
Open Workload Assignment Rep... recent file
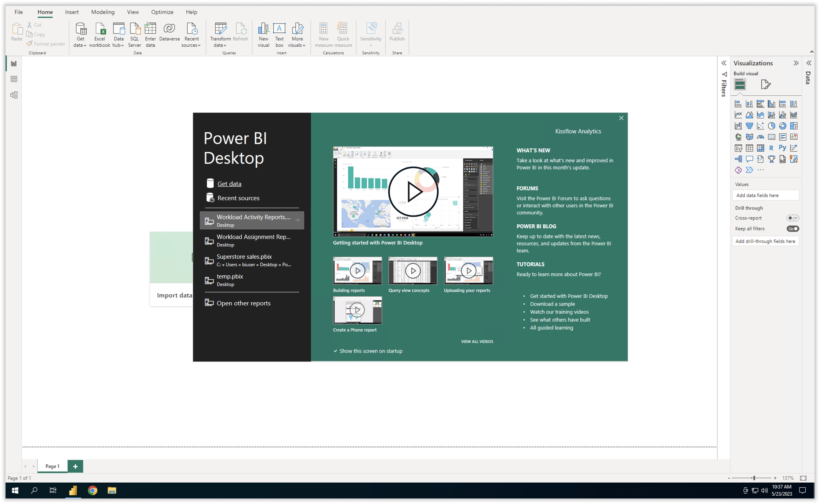[252, 241]
